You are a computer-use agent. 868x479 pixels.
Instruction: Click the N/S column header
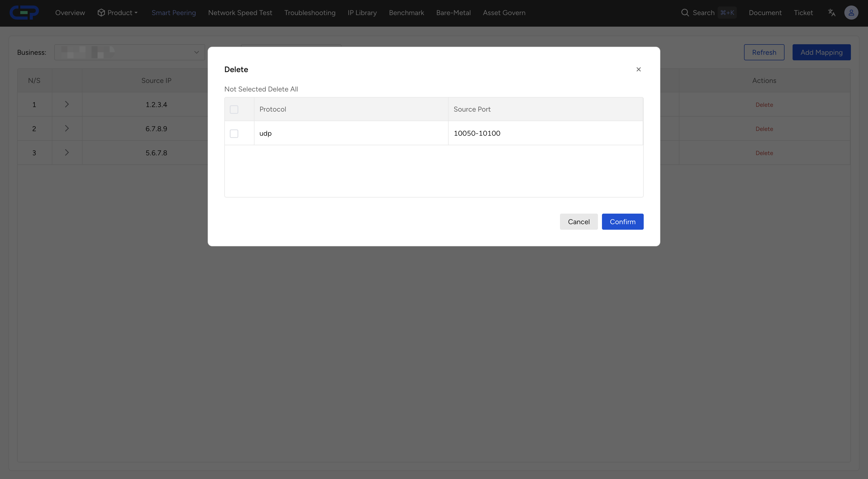[34, 80]
